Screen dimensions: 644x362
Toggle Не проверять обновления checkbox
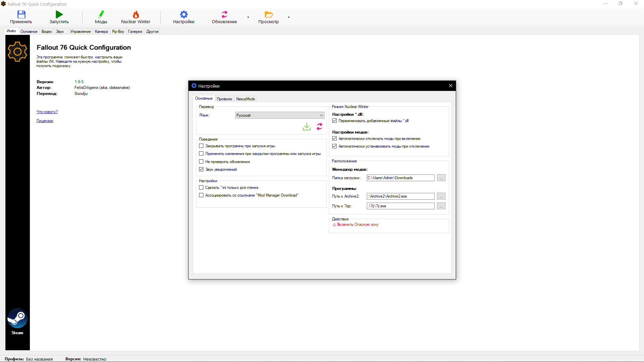[201, 162]
